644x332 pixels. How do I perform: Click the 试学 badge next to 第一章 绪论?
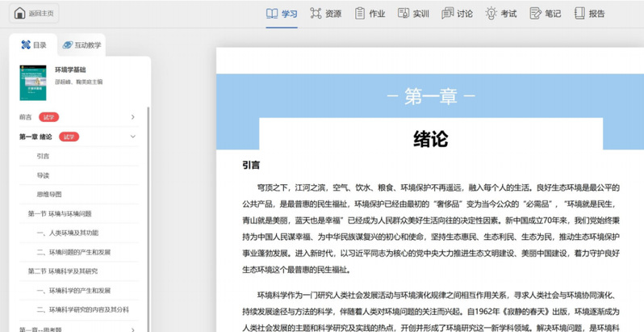pos(69,137)
